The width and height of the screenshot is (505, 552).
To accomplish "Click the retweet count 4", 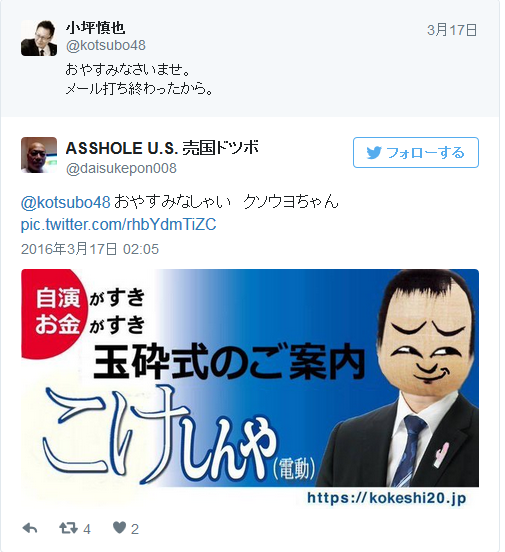I will [87, 529].
